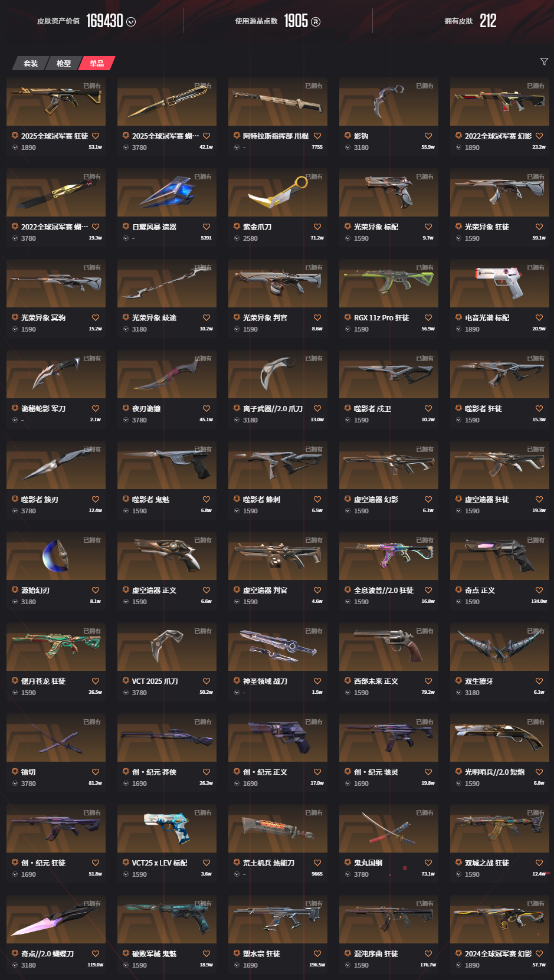Select the 单品 tab

tap(97, 63)
